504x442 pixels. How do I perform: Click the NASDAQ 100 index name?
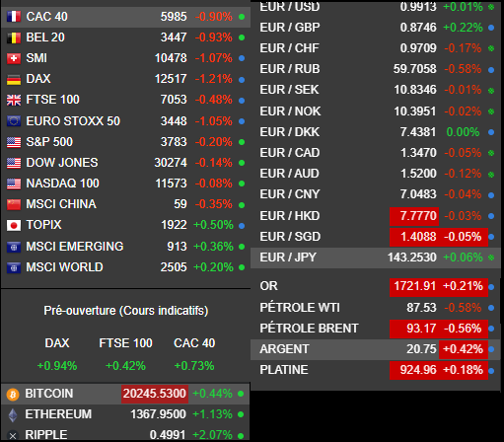[62, 184]
